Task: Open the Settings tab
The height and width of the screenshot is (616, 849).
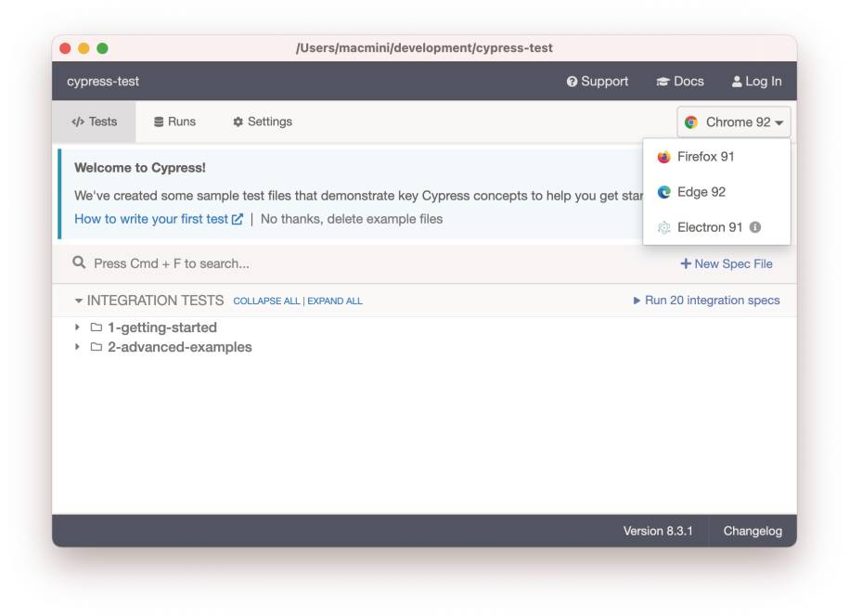Action: (263, 122)
